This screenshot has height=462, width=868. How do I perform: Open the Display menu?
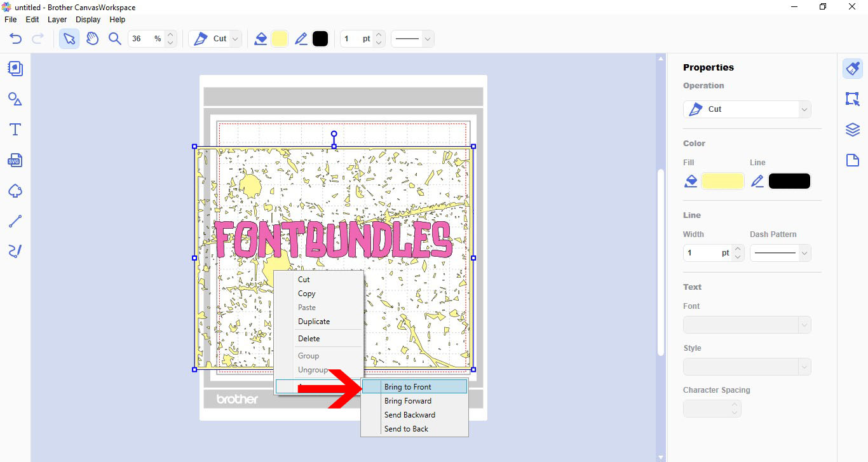[x=88, y=20]
